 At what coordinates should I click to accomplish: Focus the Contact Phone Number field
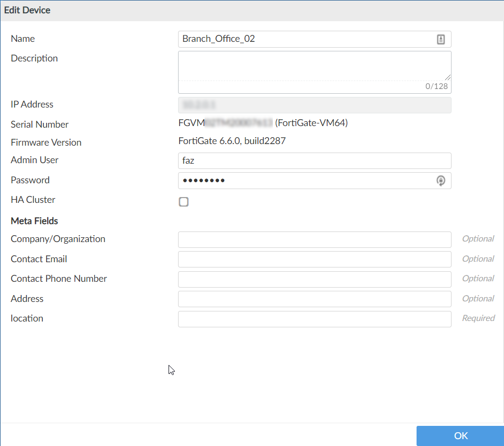tap(314, 279)
